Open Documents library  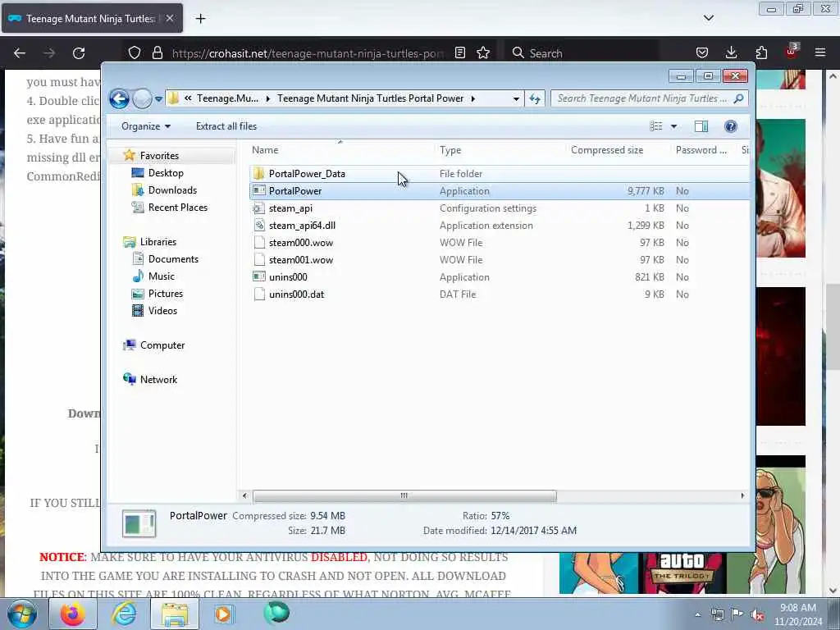click(173, 258)
